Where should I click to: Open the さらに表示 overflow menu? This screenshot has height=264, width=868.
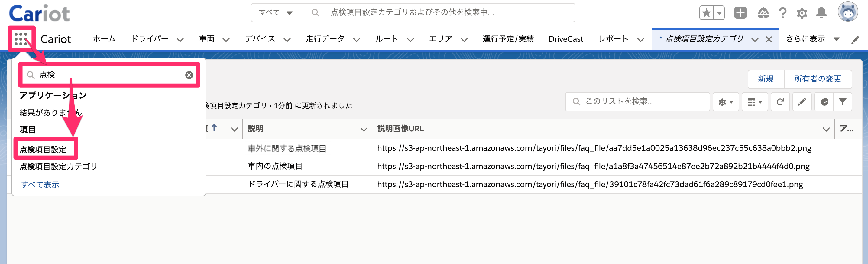click(x=813, y=39)
